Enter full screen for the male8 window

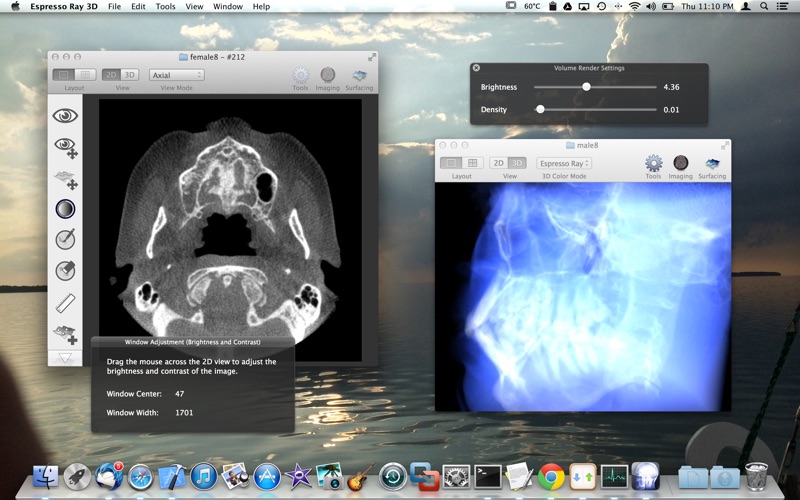pos(724,145)
